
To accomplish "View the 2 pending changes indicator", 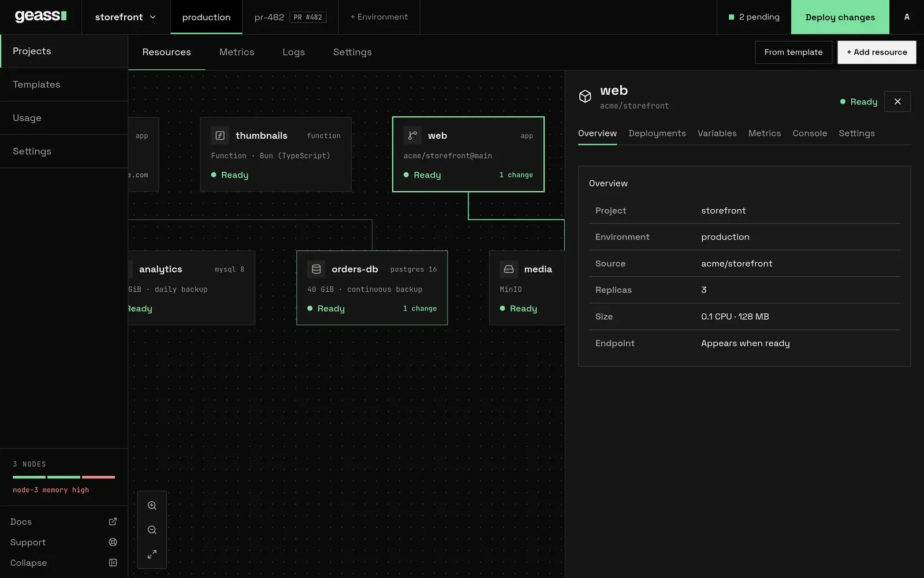I will tap(754, 17).
